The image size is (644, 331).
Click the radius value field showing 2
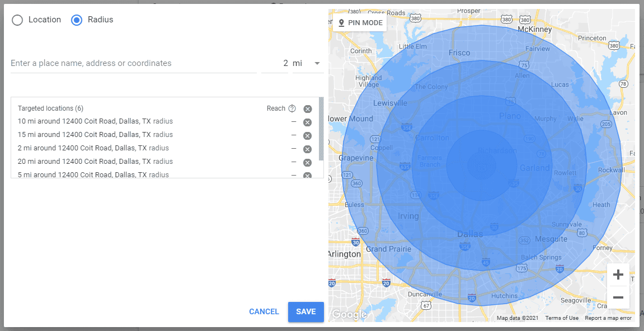point(275,63)
